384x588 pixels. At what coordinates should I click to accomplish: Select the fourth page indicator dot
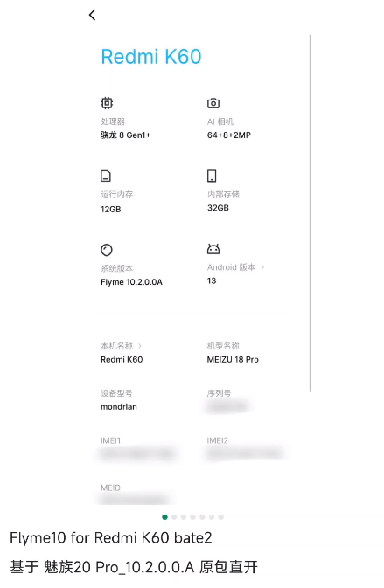192,517
